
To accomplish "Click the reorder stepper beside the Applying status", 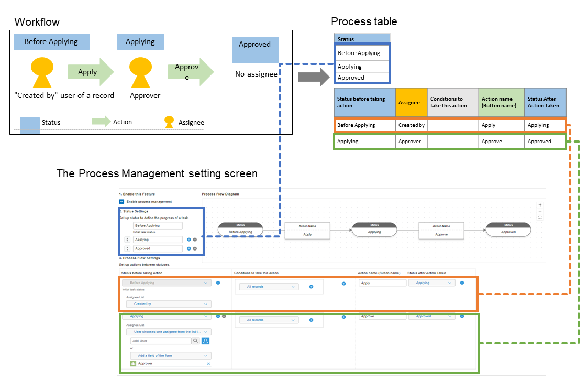I will point(128,240).
